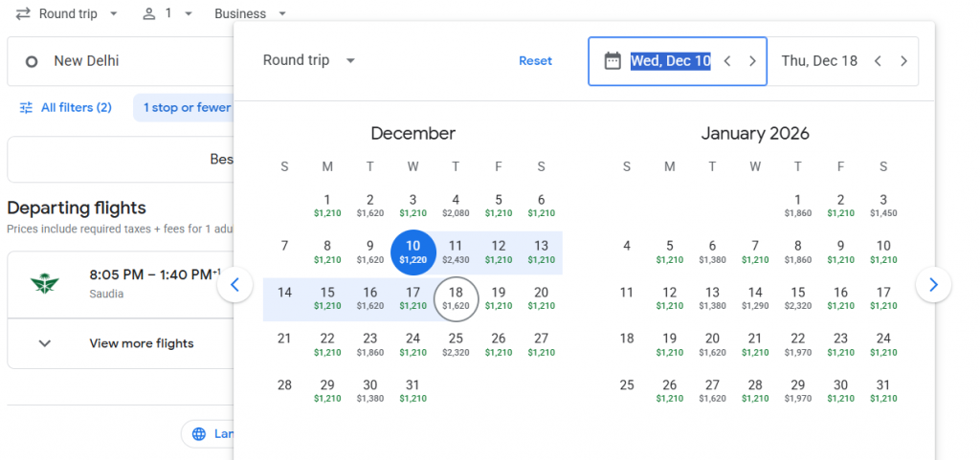Click New Delhi origin field
980x460 pixels.
tap(120, 61)
